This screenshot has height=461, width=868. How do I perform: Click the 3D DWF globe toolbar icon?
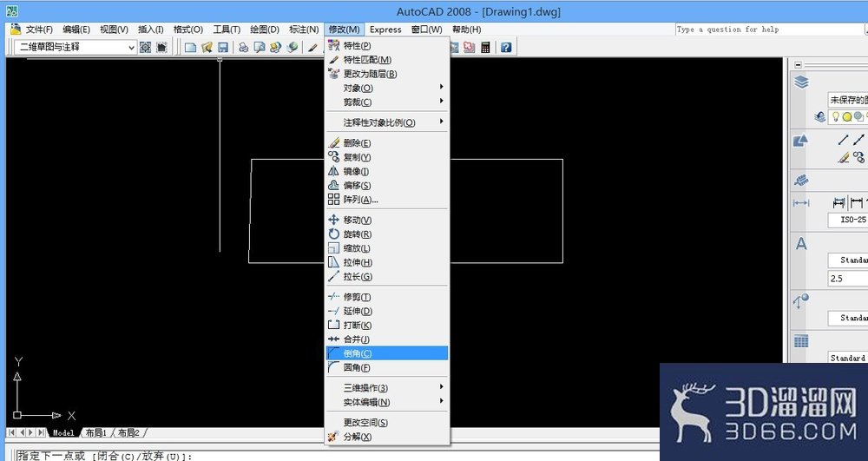pos(292,48)
